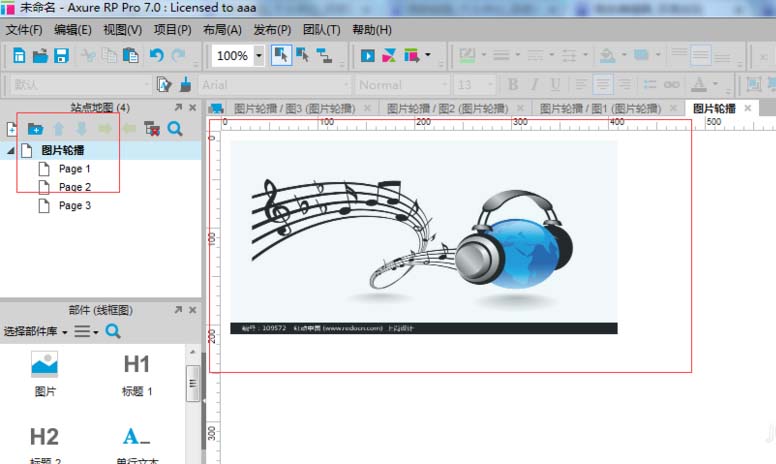This screenshot has width=776, height=464.
Task: Open the 100% zoom dropdown arrow
Action: (x=259, y=55)
